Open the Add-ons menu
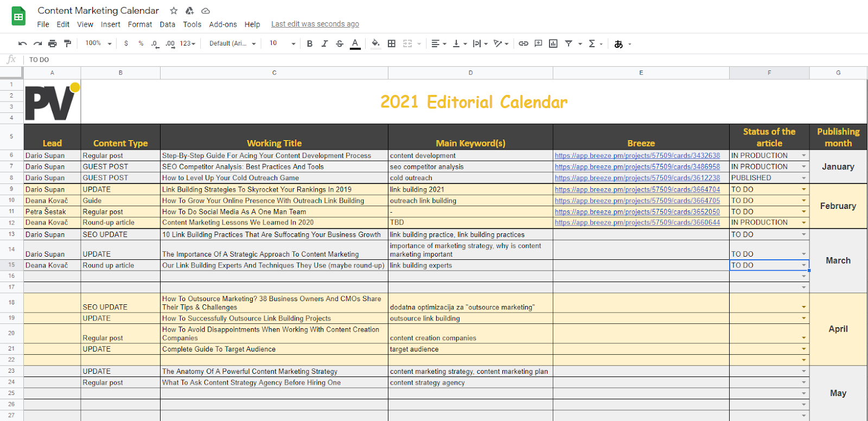Image resolution: width=868 pixels, height=421 pixels. point(223,24)
